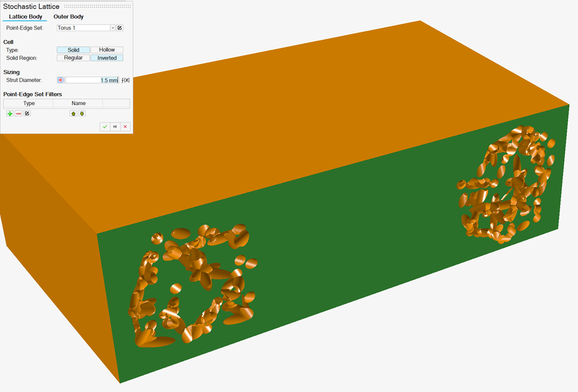Cancel with the red X button
This screenshot has height=392, width=578.
pyautogui.click(x=125, y=127)
